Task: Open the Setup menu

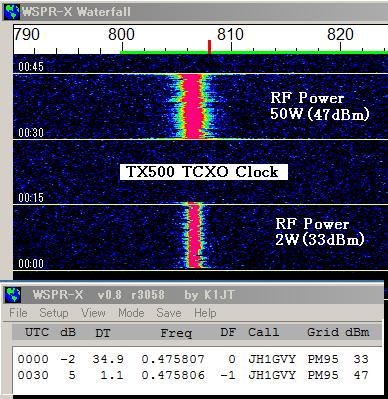Action: click(x=54, y=313)
